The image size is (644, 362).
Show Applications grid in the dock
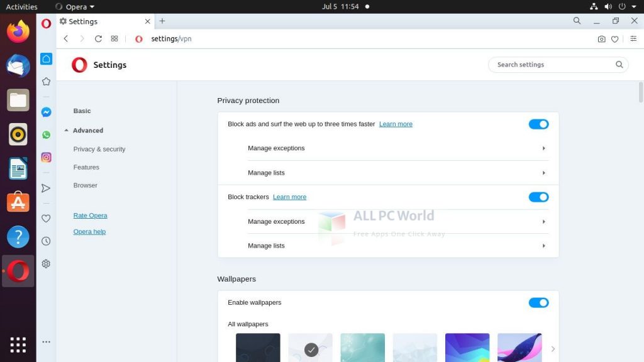[x=18, y=345]
